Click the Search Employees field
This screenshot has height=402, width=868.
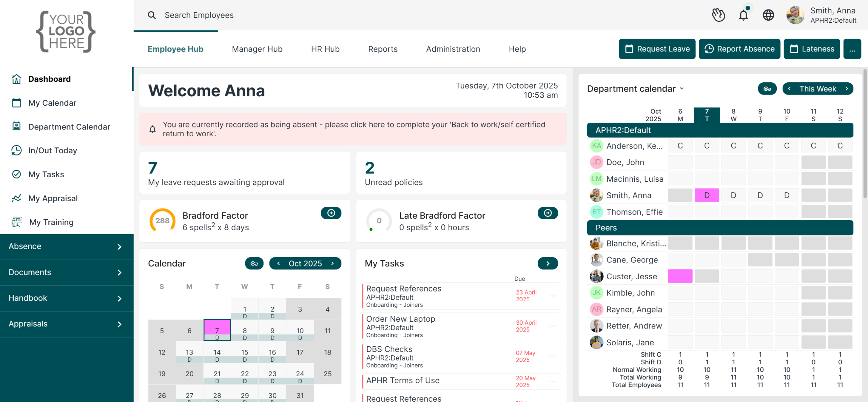[199, 15]
